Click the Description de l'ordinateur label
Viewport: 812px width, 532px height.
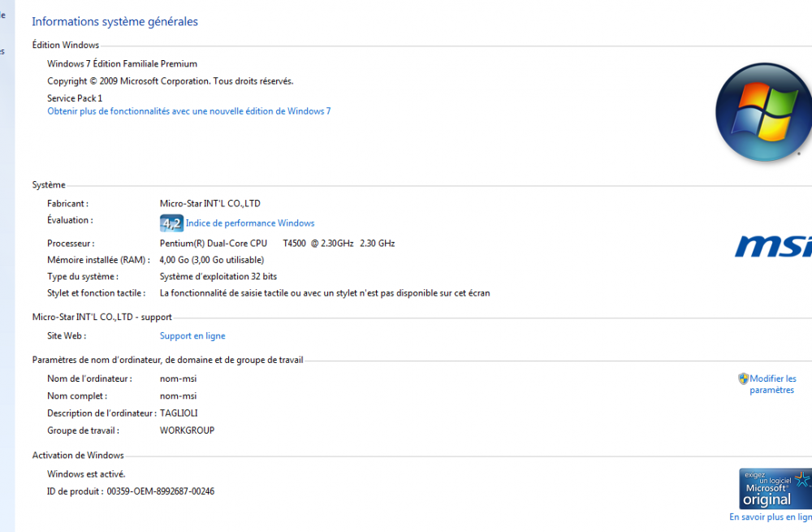(x=101, y=413)
